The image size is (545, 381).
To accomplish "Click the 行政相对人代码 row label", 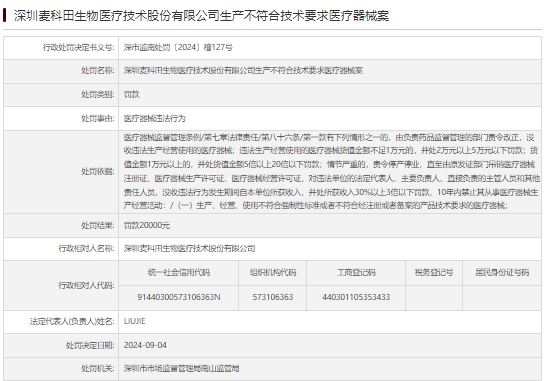I will coord(86,285).
